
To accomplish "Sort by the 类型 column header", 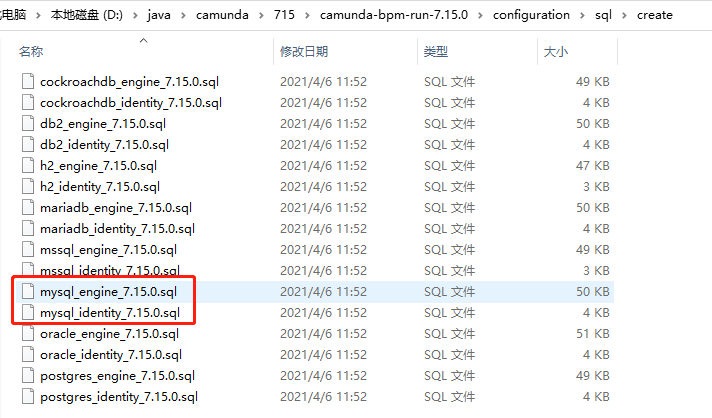I will click(435, 52).
